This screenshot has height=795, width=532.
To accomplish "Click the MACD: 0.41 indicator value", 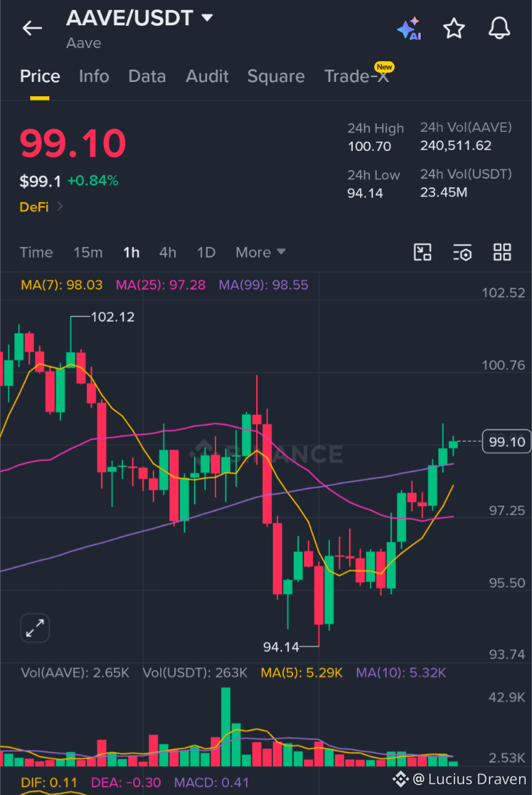I will (x=212, y=783).
